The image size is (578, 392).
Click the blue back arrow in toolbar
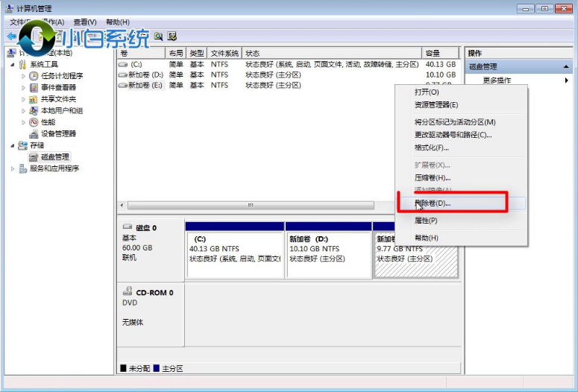click(11, 36)
